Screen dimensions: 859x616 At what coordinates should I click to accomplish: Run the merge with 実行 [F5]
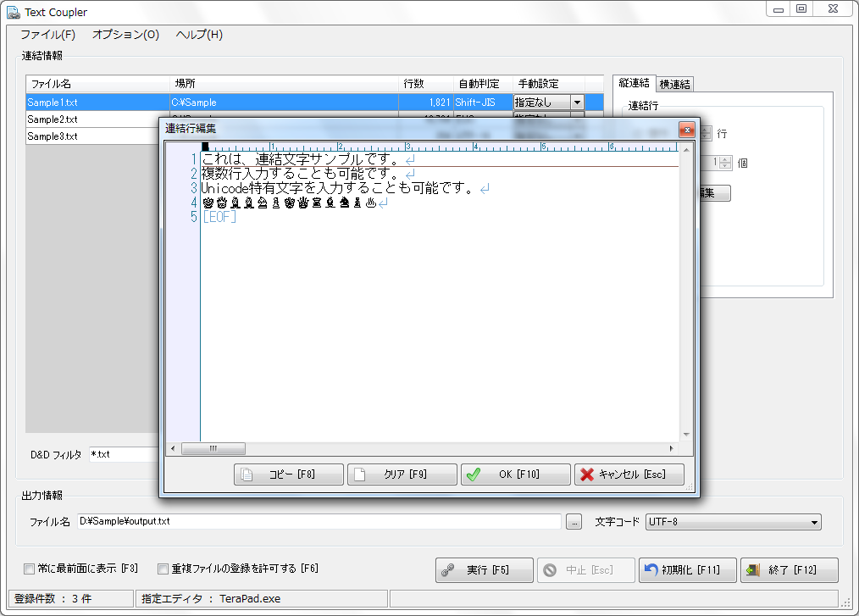[484, 570]
